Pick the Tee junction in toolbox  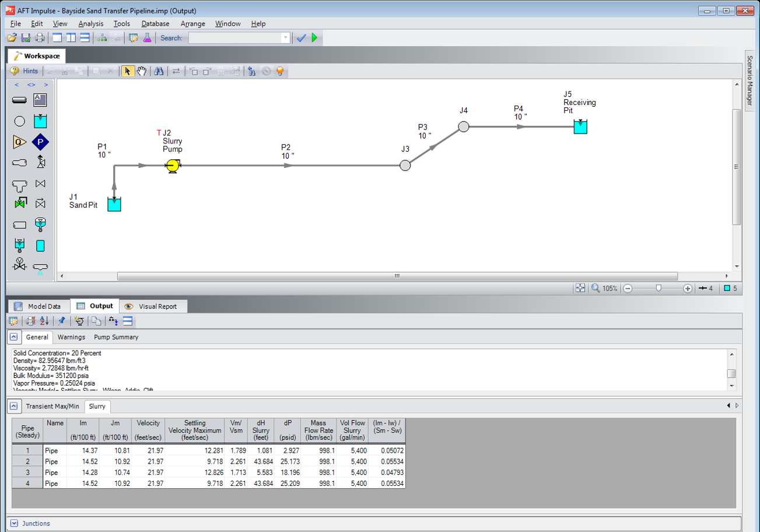(x=19, y=185)
